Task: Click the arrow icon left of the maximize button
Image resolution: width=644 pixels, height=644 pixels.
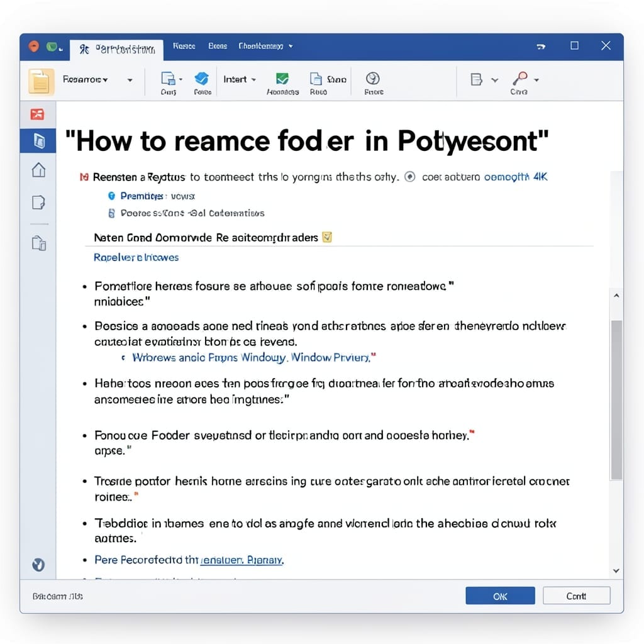Action: point(541,47)
